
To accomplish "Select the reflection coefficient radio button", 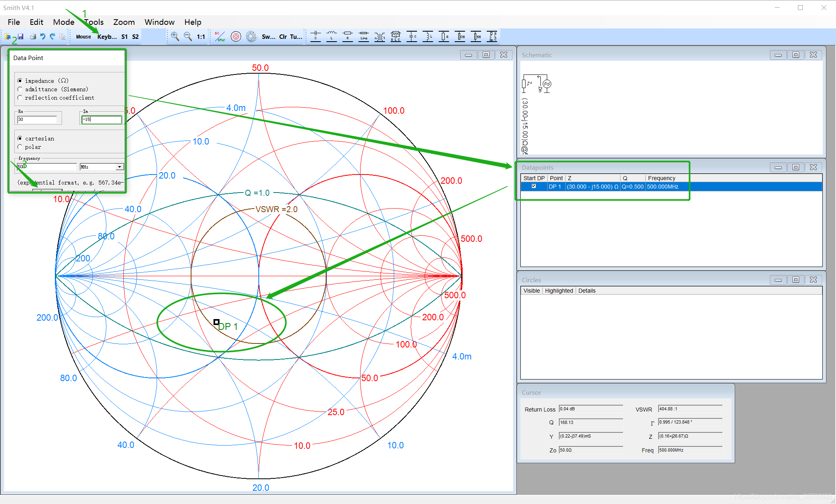I will (20, 98).
